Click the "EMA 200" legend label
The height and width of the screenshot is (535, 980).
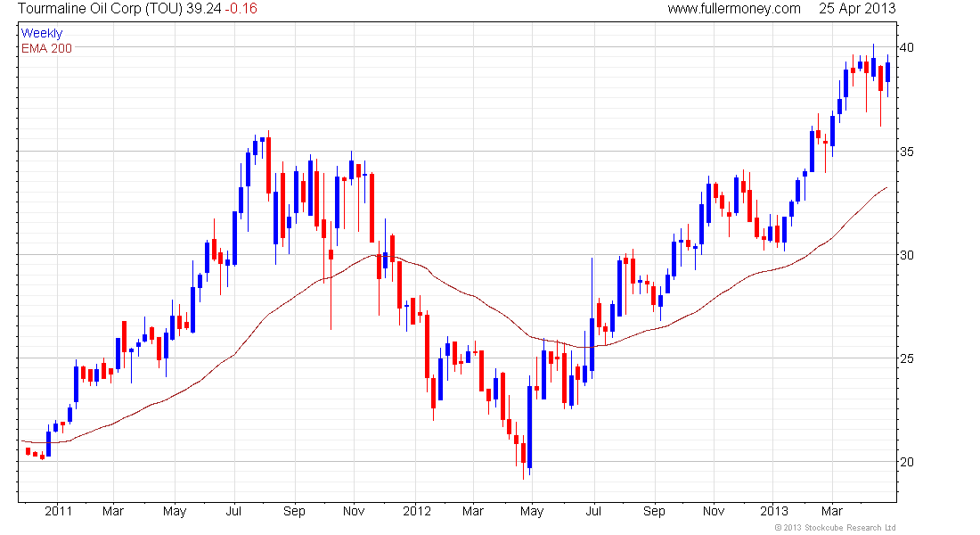click(47, 48)
